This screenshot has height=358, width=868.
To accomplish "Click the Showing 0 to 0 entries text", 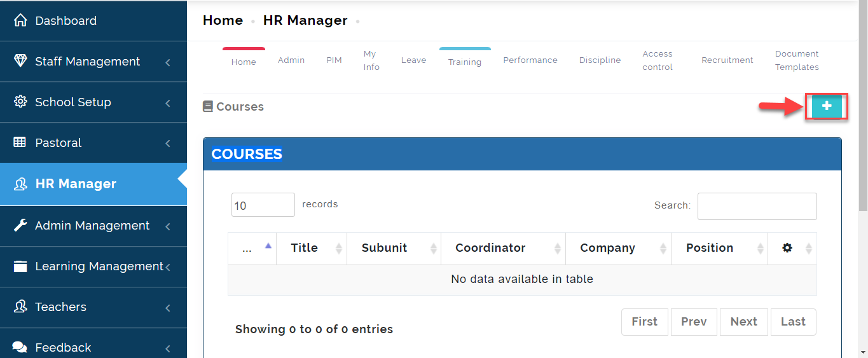I will click(x=314, y=329).
